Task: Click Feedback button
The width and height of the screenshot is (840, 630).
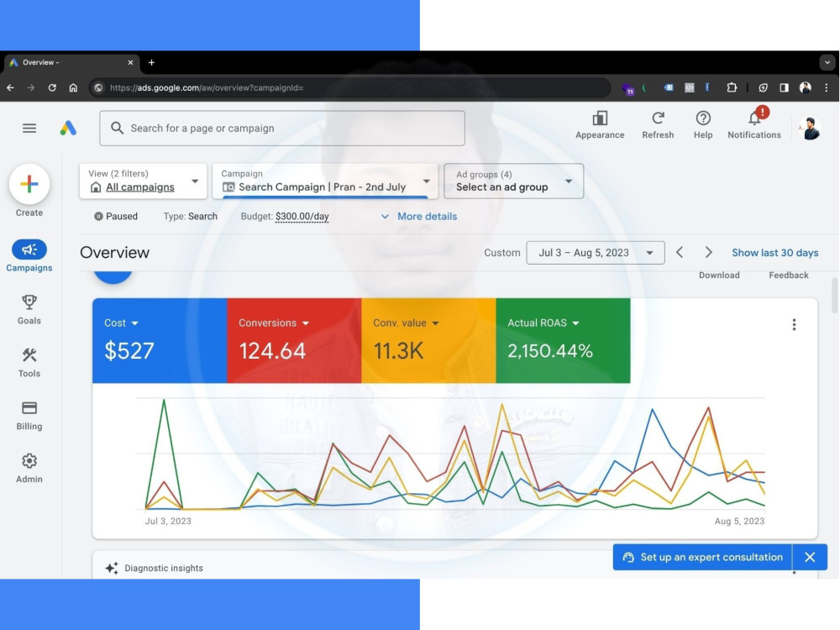Action: pyautogui.click(x=789, y=275)
